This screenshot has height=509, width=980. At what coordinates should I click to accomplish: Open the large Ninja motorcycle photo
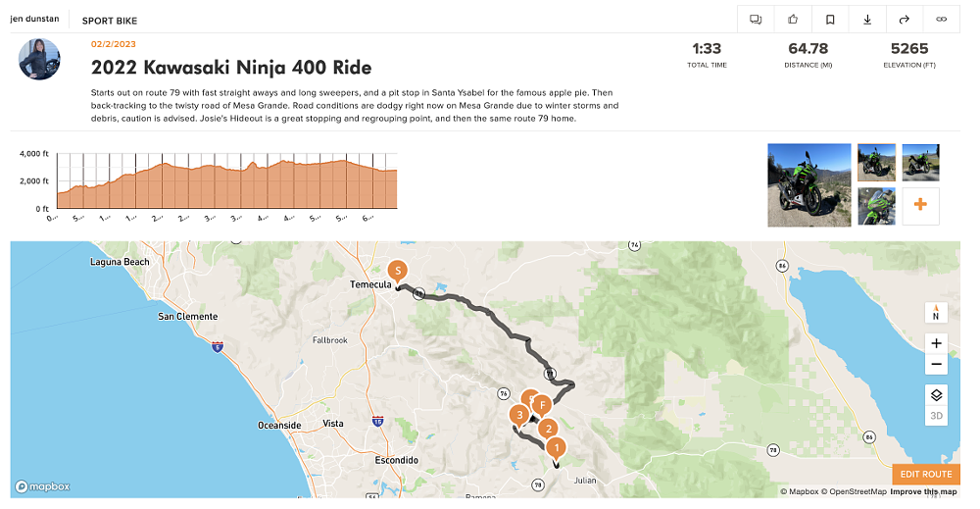click(x=808, y=185)
